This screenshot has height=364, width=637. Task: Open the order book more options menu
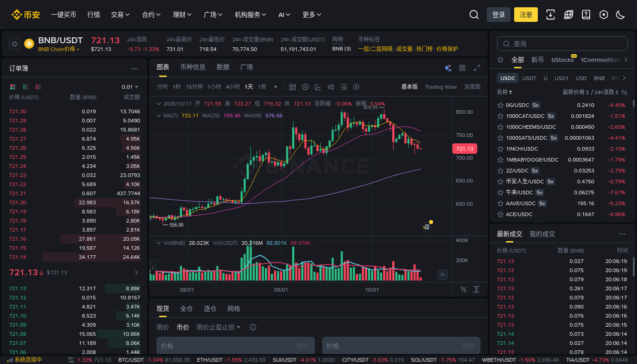[135, 68]
